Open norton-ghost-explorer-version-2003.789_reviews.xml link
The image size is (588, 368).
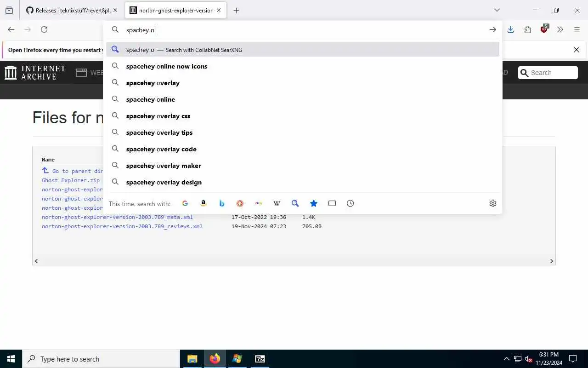click(x=122, y=226)
